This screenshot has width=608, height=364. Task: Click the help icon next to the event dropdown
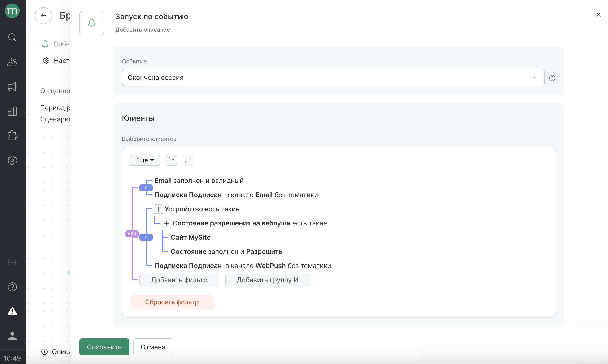pyautogui.click(x=552, y=78)
